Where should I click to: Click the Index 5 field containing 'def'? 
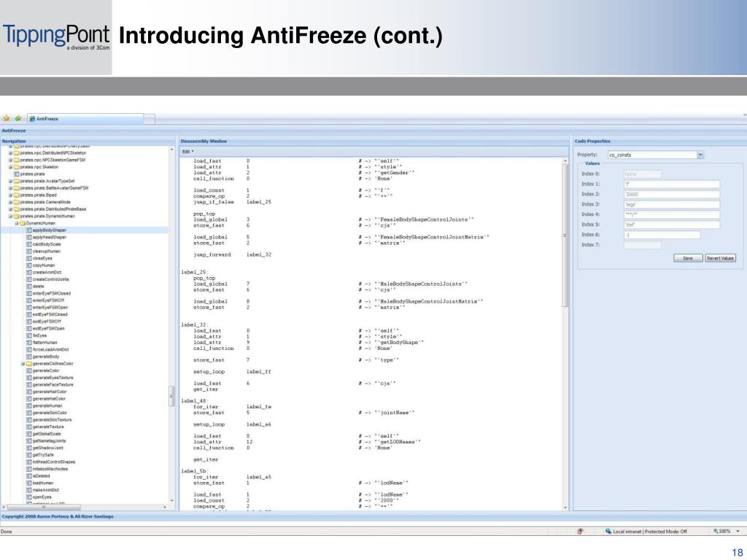click(x=672, y=225)
